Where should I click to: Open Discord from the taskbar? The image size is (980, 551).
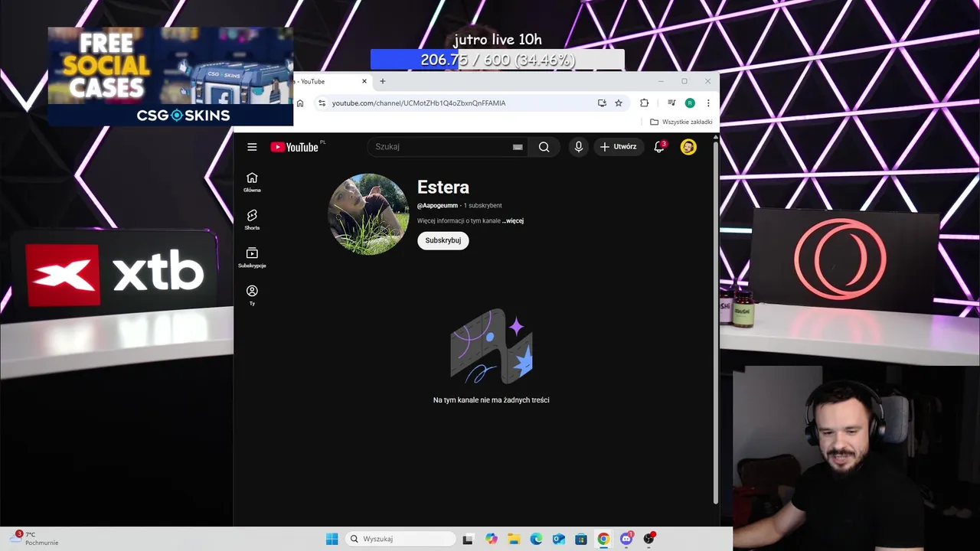click(x=626, y=539)
